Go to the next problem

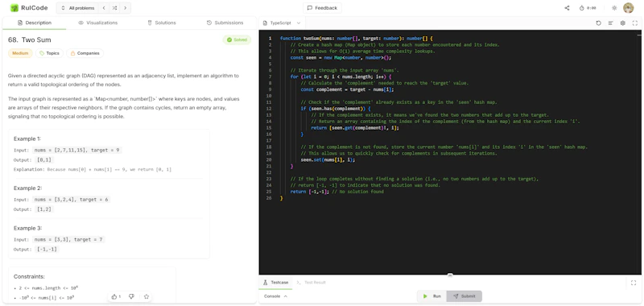125,8
